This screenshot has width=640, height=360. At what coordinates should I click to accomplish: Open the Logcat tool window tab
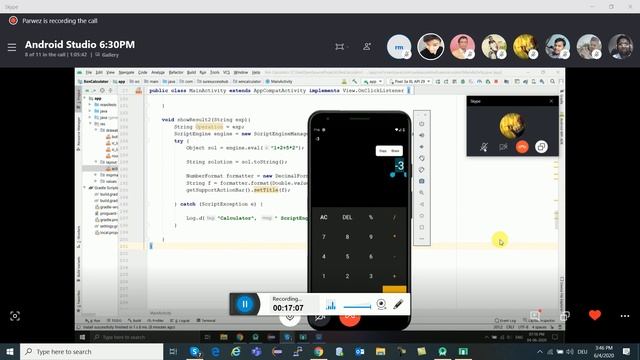180,320
